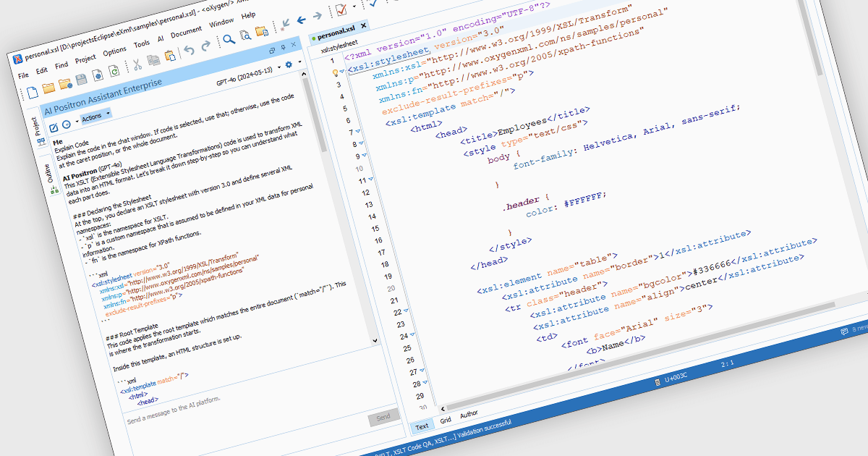868x456 pixels.
Task: Click the Redo arrow icon
Action: [x=206, y=46]
